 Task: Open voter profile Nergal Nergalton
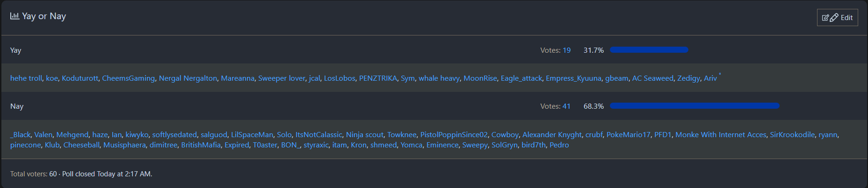click(188, 78)
